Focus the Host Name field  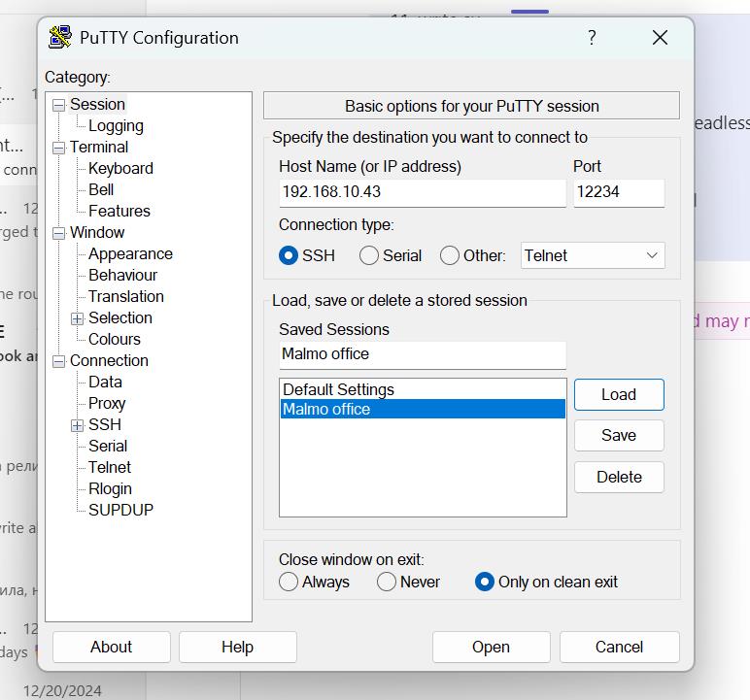[423, 192]
